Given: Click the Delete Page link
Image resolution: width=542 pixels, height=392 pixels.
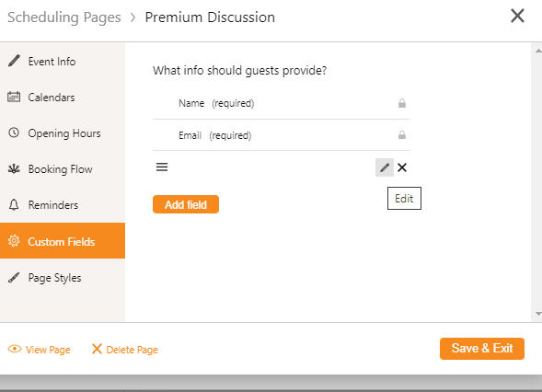Looking at the screenshot, I should [132, 350].
